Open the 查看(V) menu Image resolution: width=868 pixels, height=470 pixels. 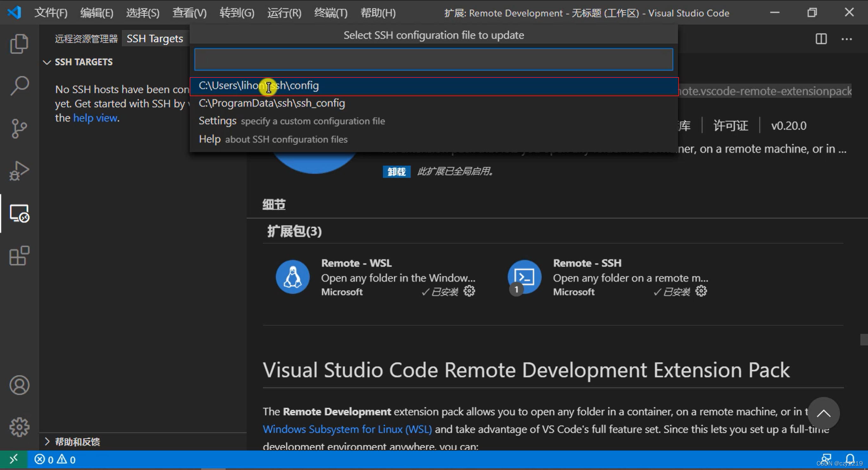pyautogui.click(x=189, y=13)
